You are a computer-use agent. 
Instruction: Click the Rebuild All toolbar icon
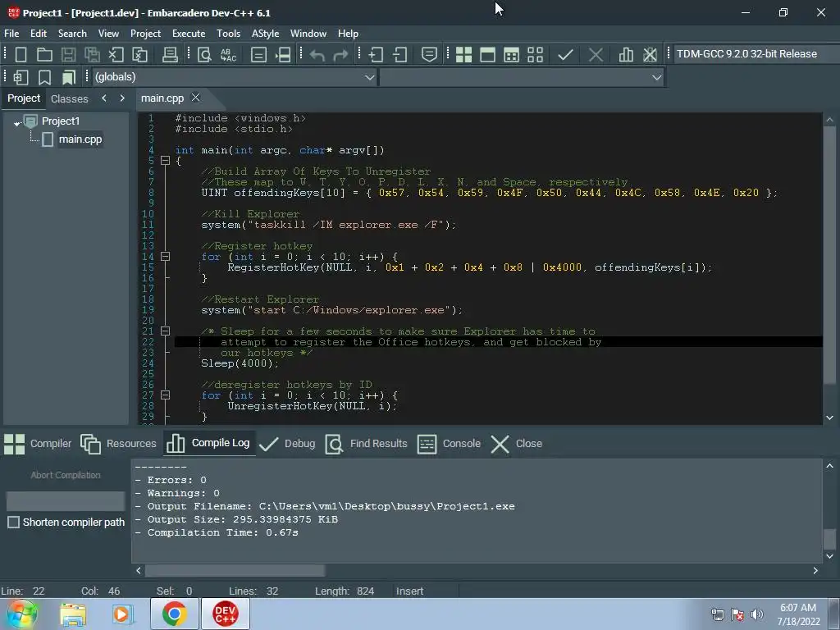pos(535,55)
